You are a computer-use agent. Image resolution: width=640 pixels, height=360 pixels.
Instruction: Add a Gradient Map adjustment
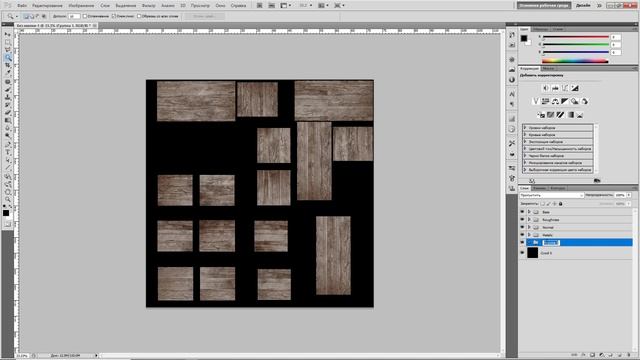(571, 115)
